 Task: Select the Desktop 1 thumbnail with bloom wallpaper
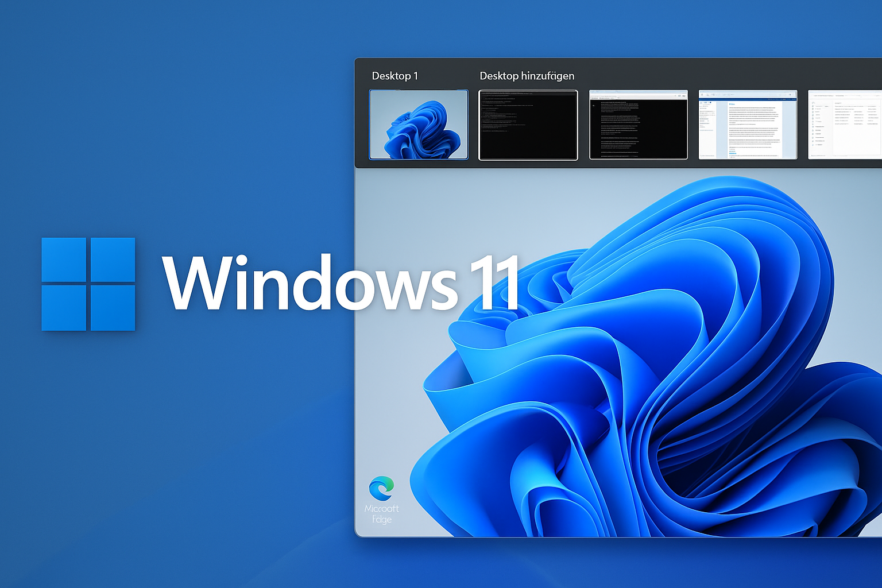coord(419,125)
